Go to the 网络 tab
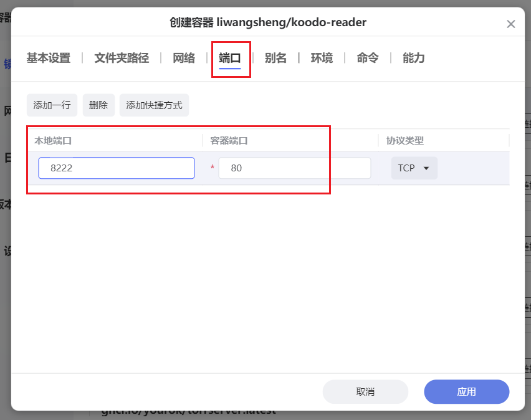 (x=184, y=58)
